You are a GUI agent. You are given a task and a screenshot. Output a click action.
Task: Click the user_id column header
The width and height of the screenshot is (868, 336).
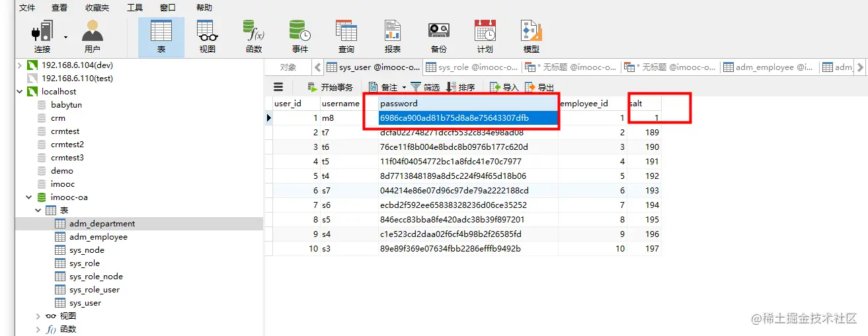[296, 104]
